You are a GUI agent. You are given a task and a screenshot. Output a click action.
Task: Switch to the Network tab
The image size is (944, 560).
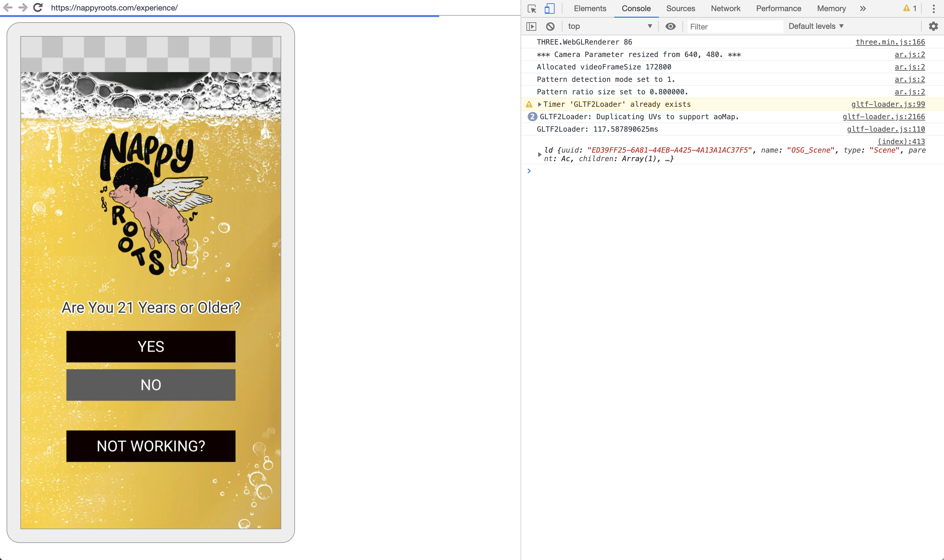click(725, 8)
